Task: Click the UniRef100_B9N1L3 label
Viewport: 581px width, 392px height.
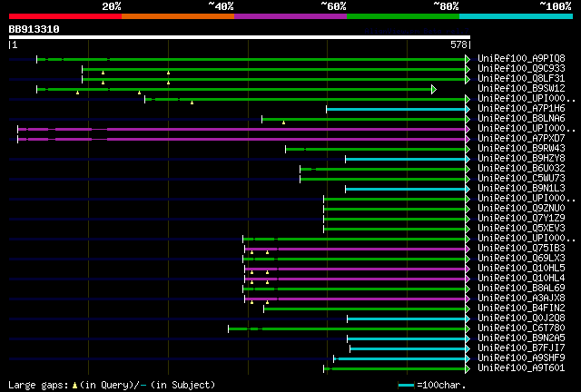Action: point(521,189)
